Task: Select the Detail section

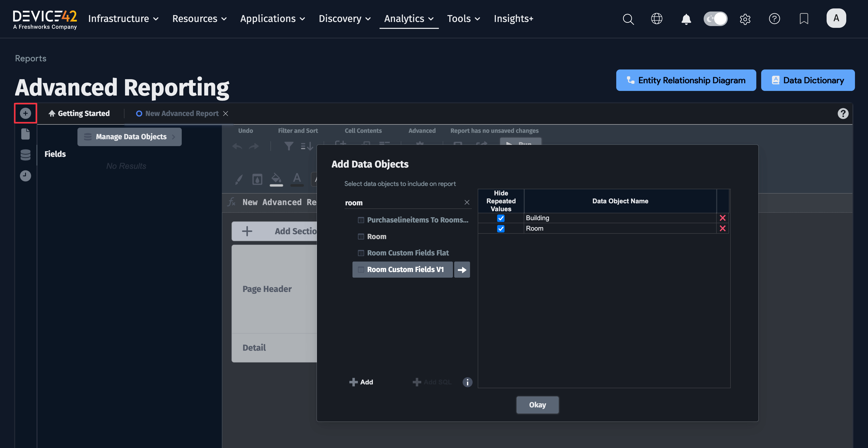Action: 274,348
